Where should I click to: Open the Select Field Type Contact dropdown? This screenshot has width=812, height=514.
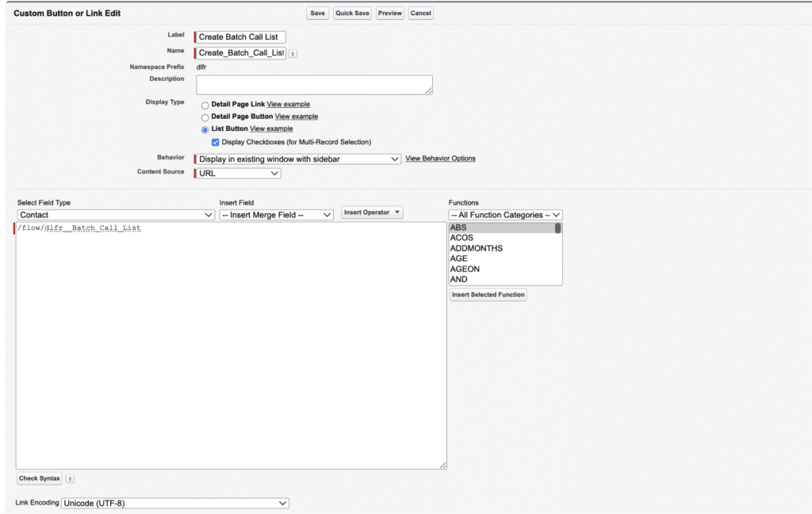[x=116, y=215]
